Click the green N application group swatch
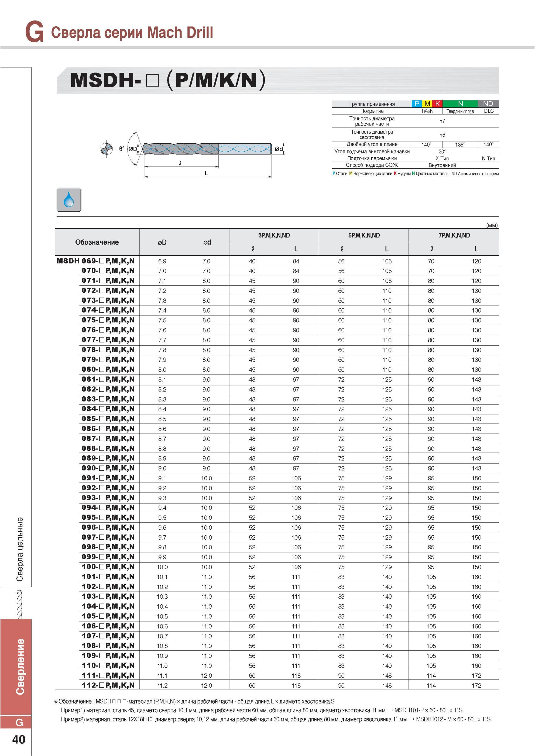This screenshot has width=535, height=756. [460, 104]
